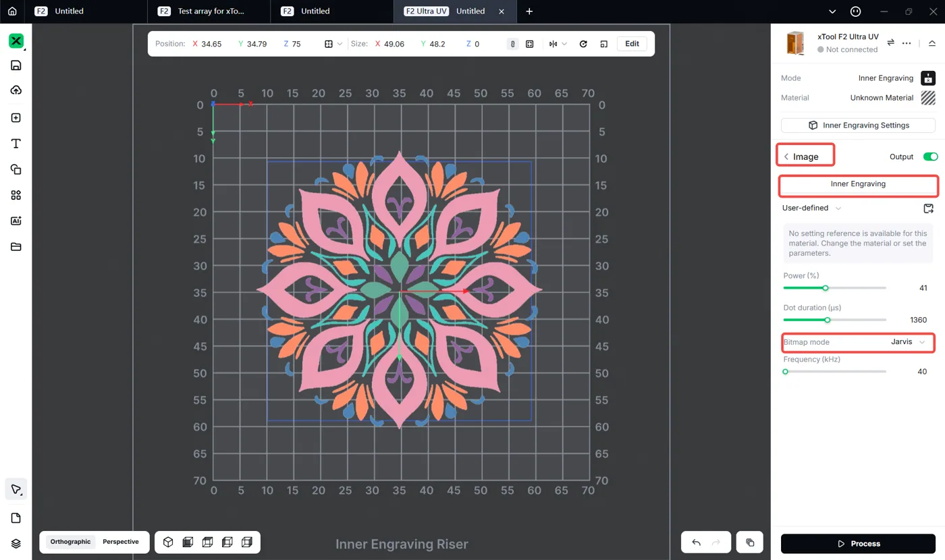The width and height of the screenshot is (945, 560).
Task: Click the duplicate icon beside undo/redo
Action: tap(750, 542)
